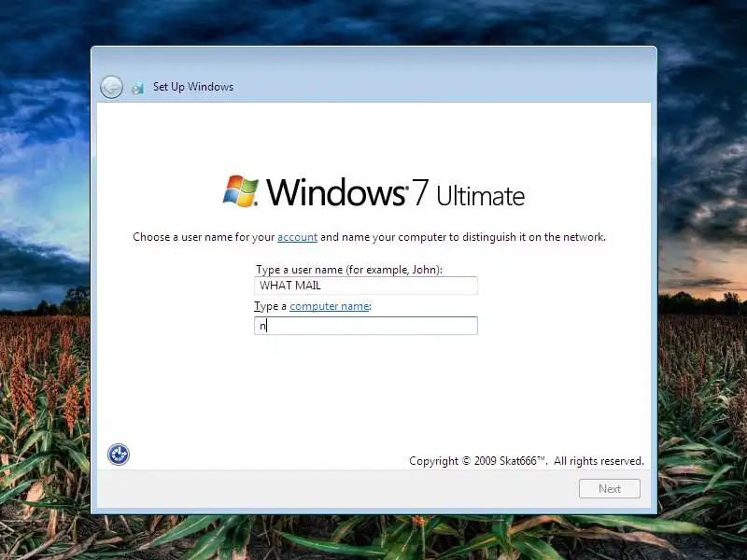Click the back arrow button
This screenshot has height=560, width=747.
[x=111, y=87]
